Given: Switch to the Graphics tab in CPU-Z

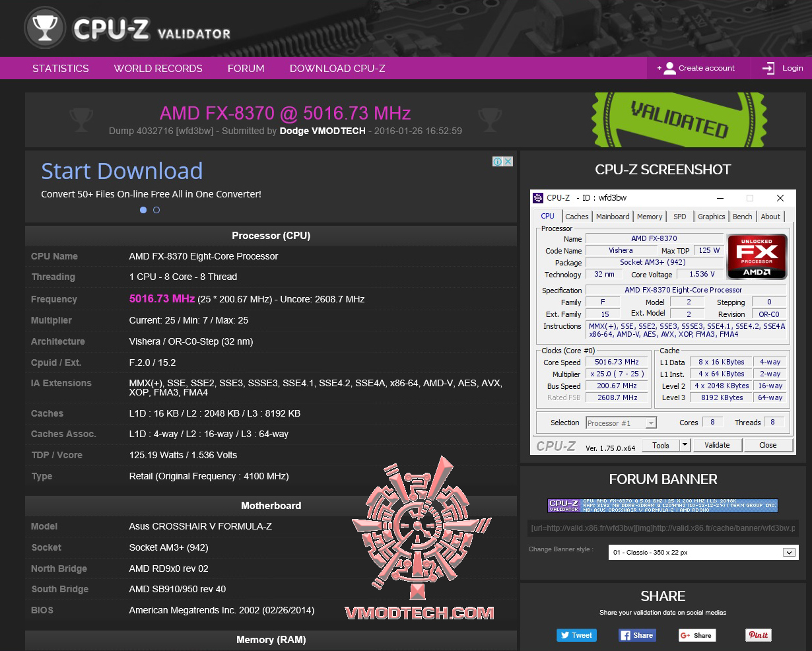Looking at the screenshot, I should pyautogui.click(x=712, y=217).
